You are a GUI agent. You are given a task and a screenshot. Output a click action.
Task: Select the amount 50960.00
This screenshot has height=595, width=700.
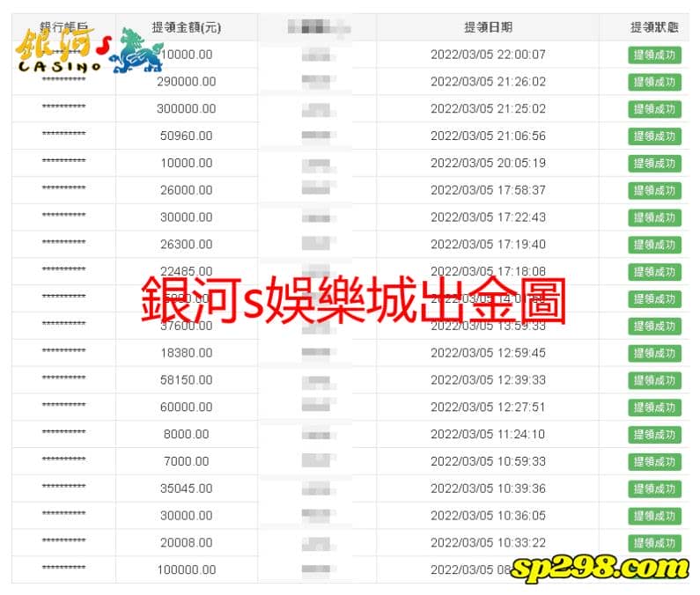pos(186,136)
